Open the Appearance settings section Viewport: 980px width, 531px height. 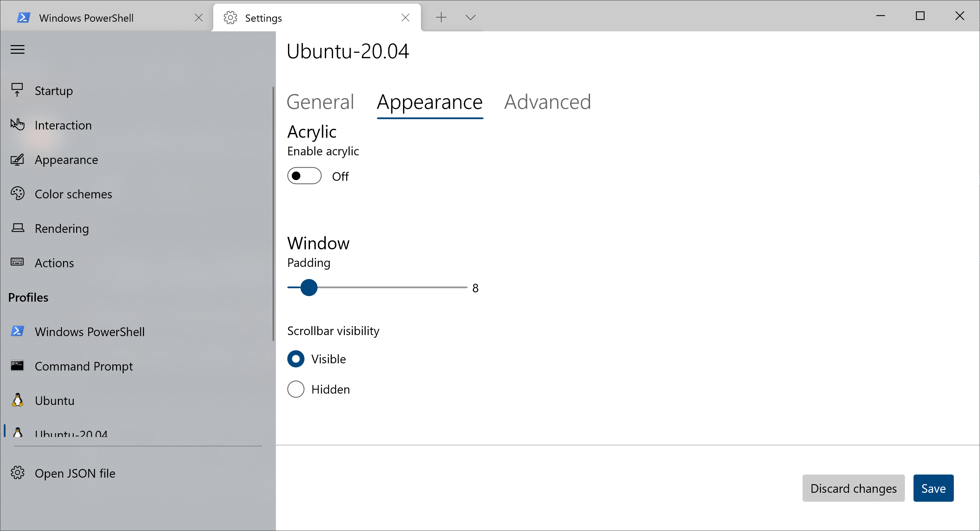point(66,160)
